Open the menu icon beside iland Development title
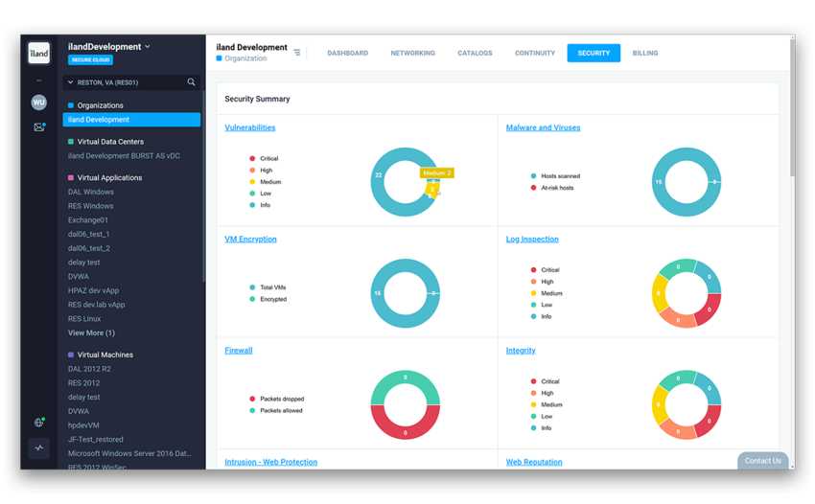The width and height of the screenshot is (815, 504). click(297, 53)
